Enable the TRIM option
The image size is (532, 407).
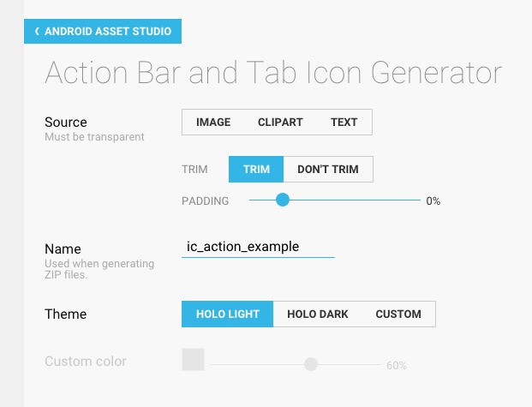pyautogui.click(x=256, y=170)
